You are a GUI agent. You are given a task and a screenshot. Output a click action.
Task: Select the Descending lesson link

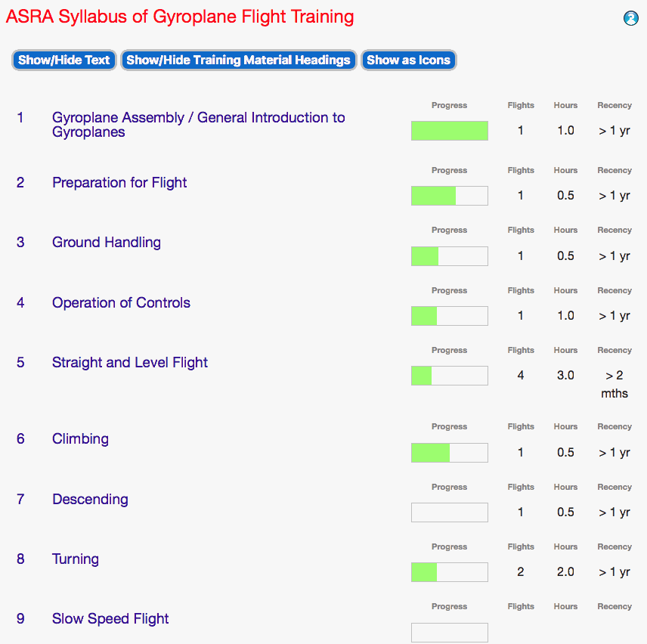click(90, 500)
